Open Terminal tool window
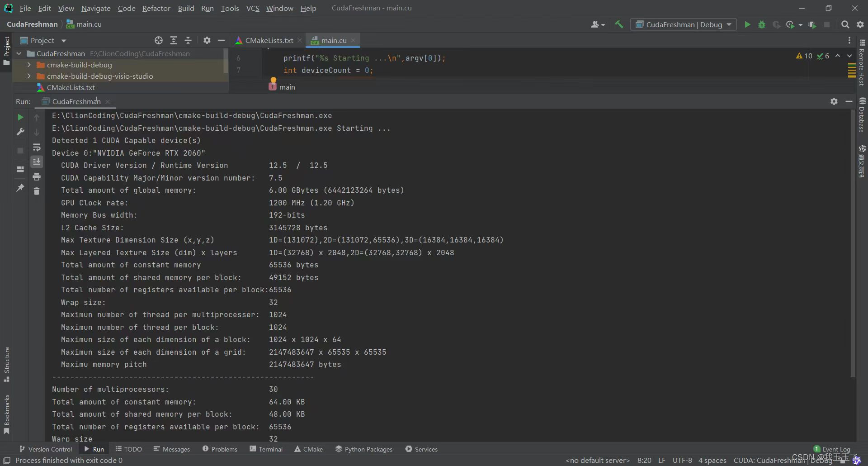 [x=266, y=449]
